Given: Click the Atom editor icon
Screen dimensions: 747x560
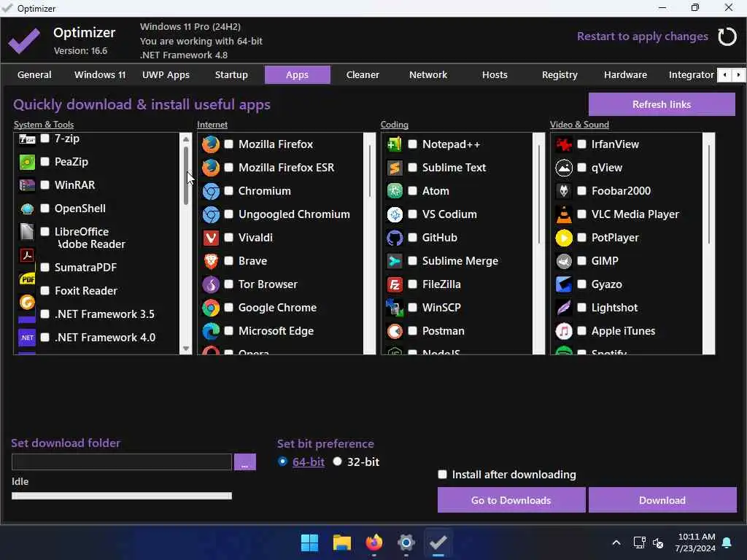Looking at the screenshot, I should [x=395, y=191].
